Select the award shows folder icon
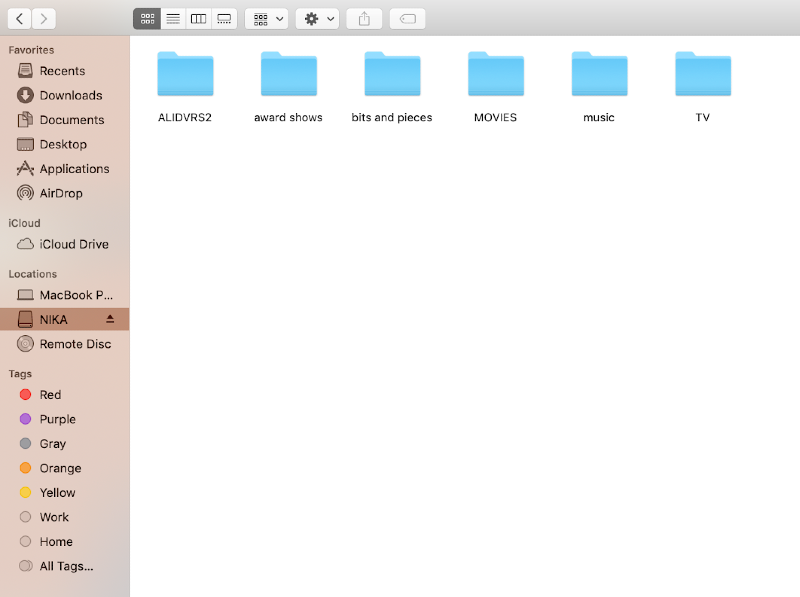This screenshot has height=597, width=800. 289,74
